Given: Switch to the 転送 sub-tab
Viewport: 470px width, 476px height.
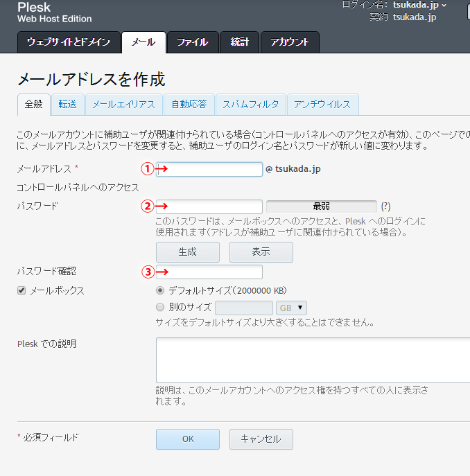Looking at the screenshot, I should click(67, 105).
